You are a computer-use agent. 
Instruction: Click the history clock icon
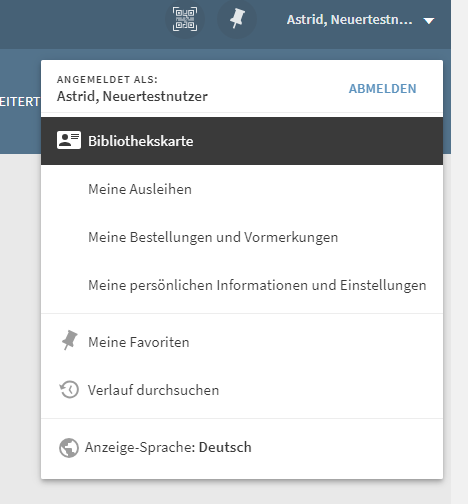tap(69, 389)
